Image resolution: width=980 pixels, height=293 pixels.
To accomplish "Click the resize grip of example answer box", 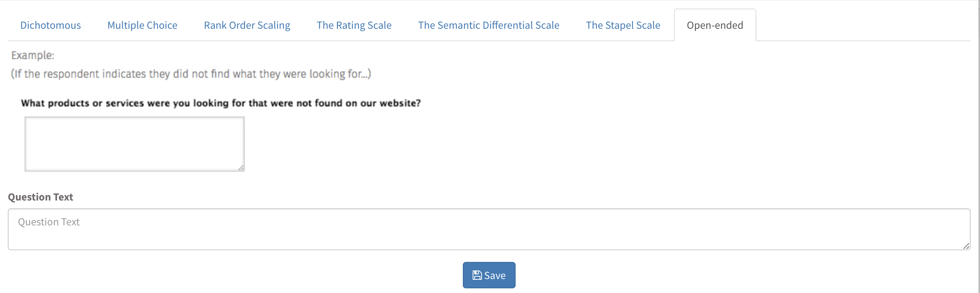I will click(x=241, y=167).
